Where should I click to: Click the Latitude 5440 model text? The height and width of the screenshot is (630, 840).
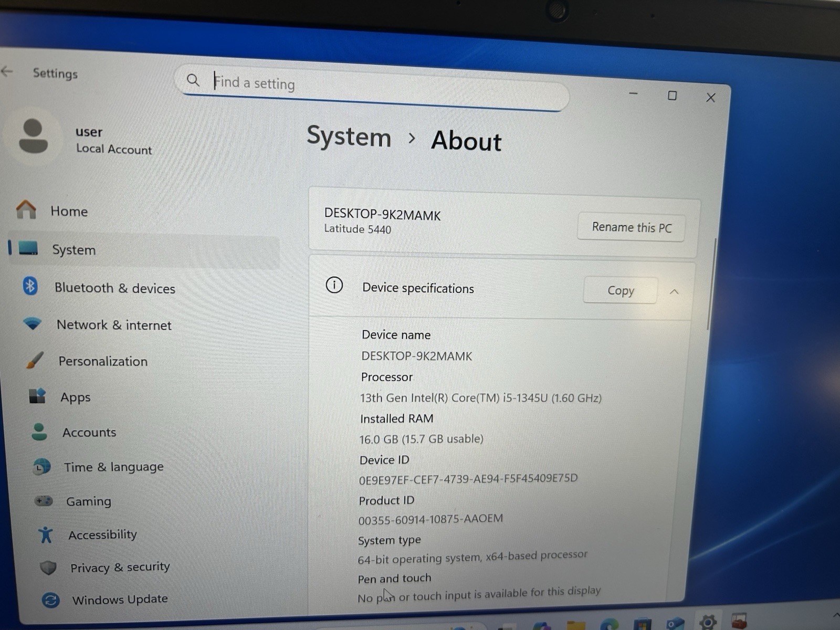point(358,229)
